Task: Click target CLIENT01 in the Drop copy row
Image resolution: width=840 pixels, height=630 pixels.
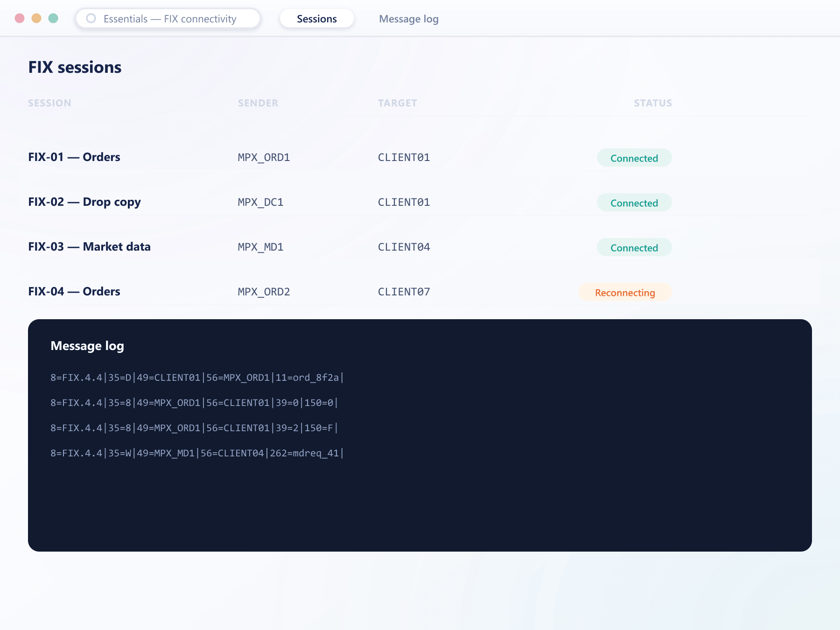Action: [404, 203]
